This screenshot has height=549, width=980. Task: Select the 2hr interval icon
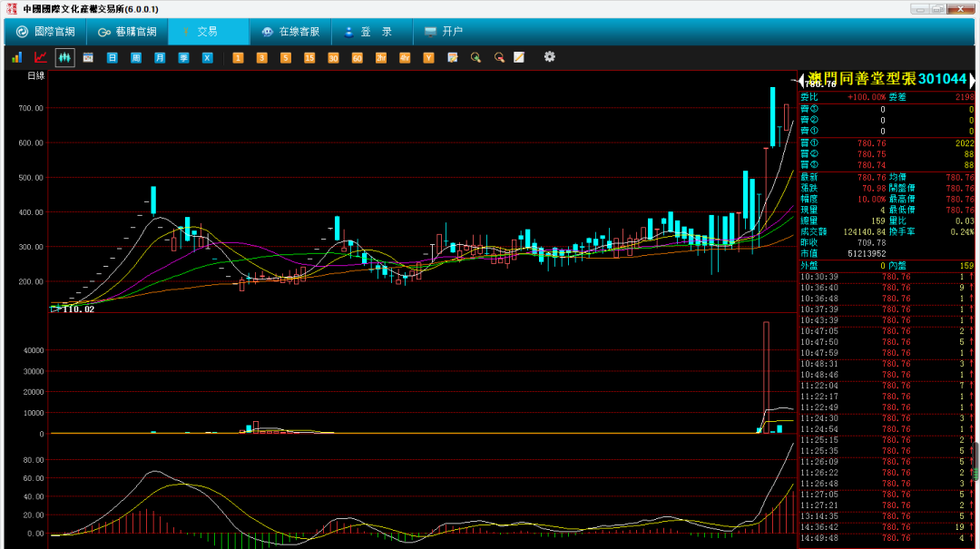point(380,57)
